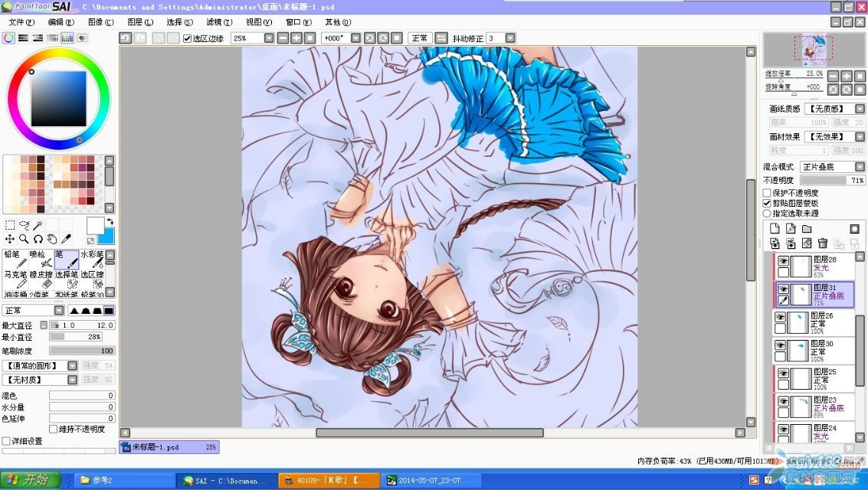The height and width of the screenshot is (490, 868).
Task: Open the 25% zoom level dropdown
Action: [x=269, y=38]
